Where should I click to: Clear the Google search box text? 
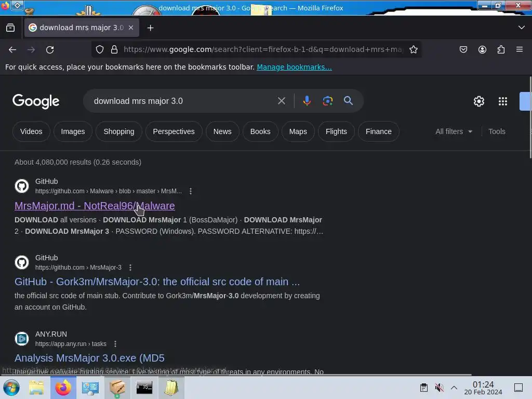(x=281, y=101)
